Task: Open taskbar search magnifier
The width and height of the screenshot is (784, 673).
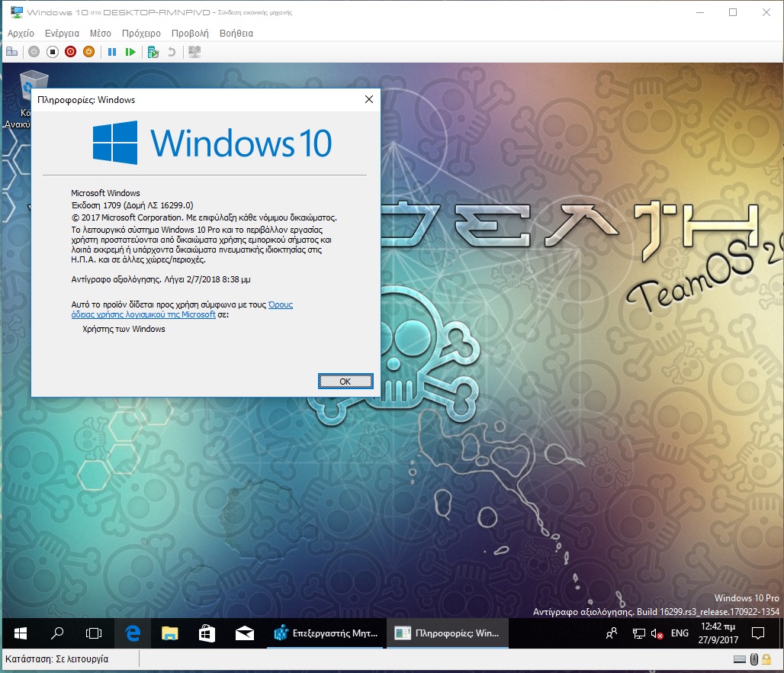Action: (x=57, y=633)
